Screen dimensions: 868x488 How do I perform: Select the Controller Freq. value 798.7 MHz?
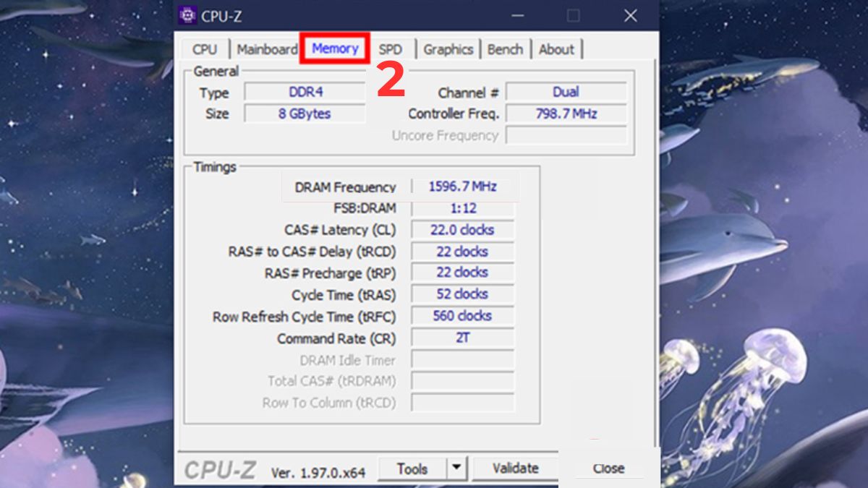(566, 114)
